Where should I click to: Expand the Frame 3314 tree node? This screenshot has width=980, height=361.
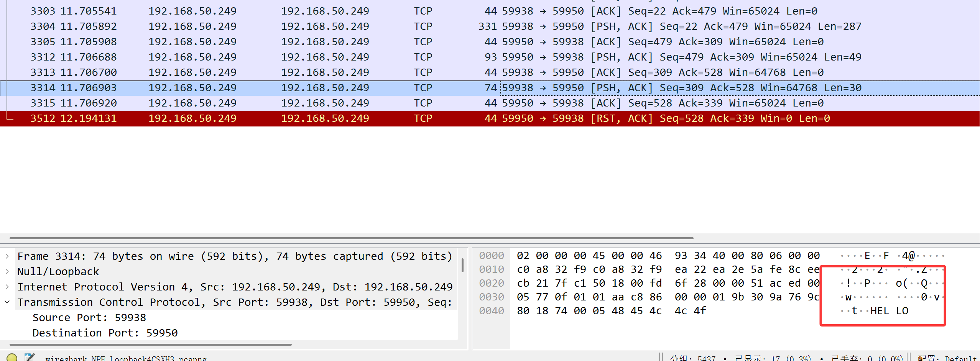pyautogui.click(x=7, y=256)
